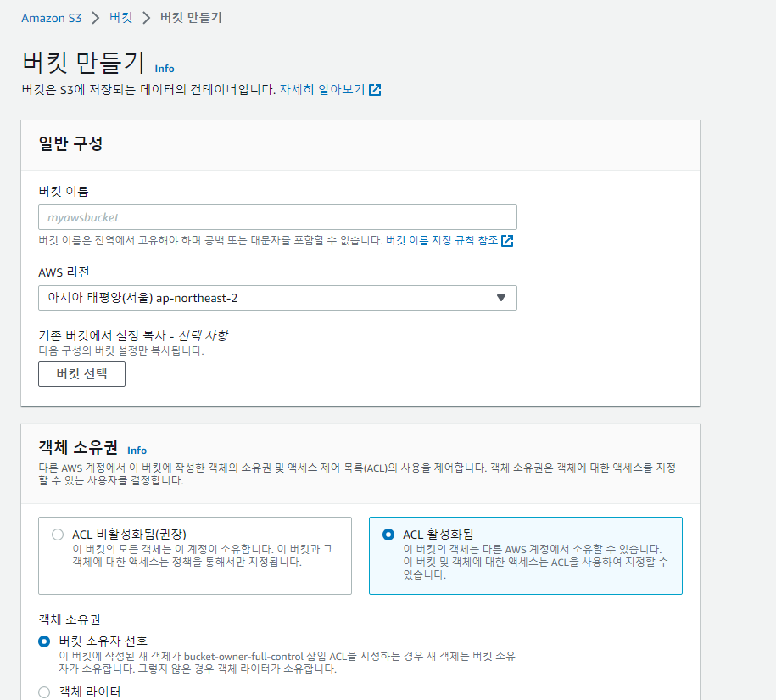Go to 버킷 breadcrumb link
Image resolution: width=776 pixels, height=700 pixels.
120,18
